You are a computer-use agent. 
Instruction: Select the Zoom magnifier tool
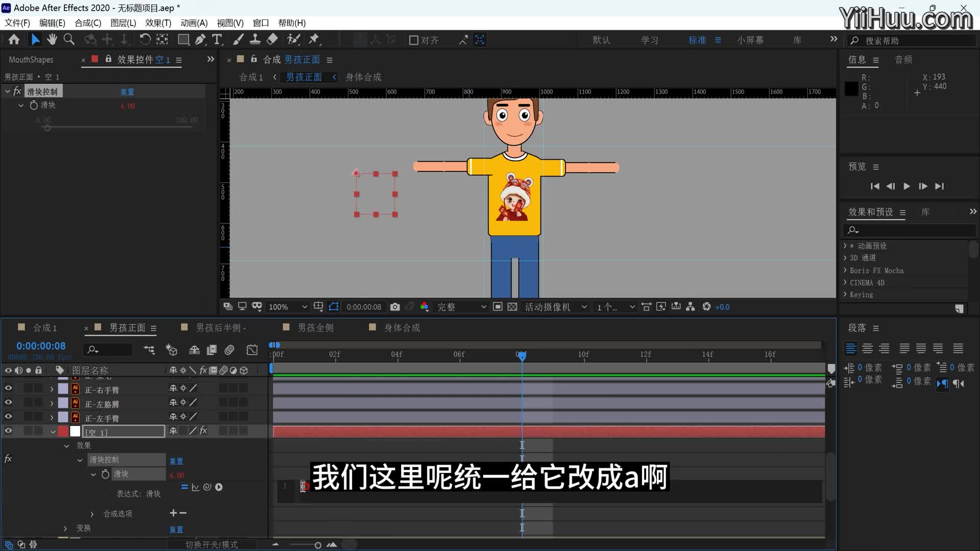click(x=69, y=39)
